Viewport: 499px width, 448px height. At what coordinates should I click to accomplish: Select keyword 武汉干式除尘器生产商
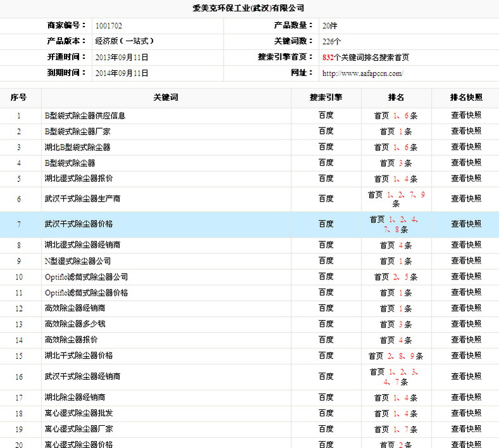tap(82, 199)
